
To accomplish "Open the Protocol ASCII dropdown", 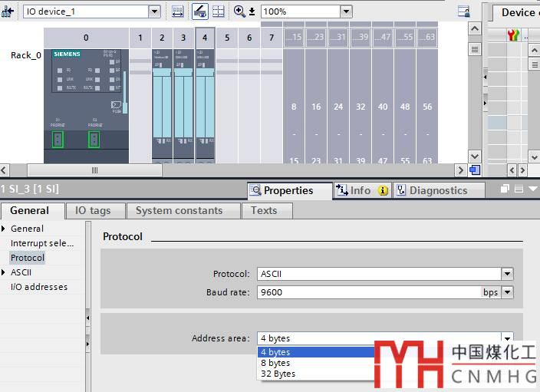I will (507, 274).
